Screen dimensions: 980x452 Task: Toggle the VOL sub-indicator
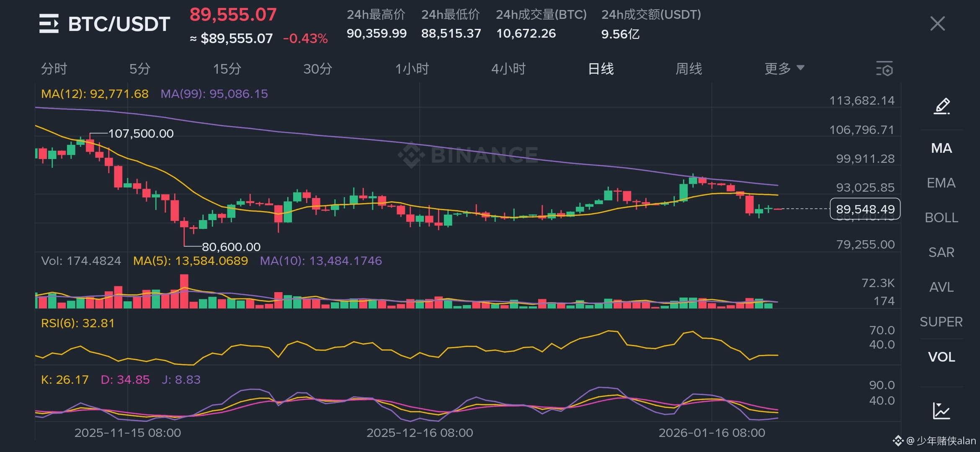coord(941,357)
